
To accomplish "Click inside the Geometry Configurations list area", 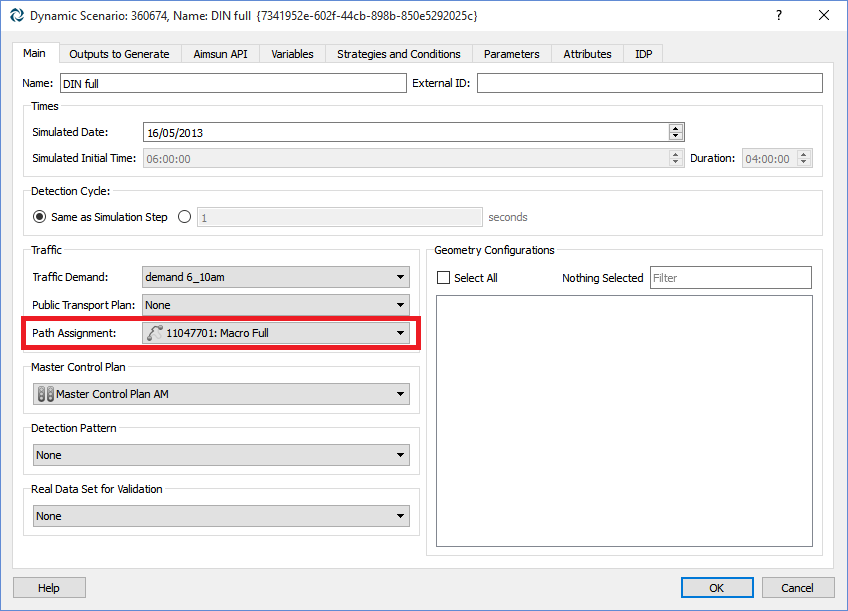I will 624,421.
